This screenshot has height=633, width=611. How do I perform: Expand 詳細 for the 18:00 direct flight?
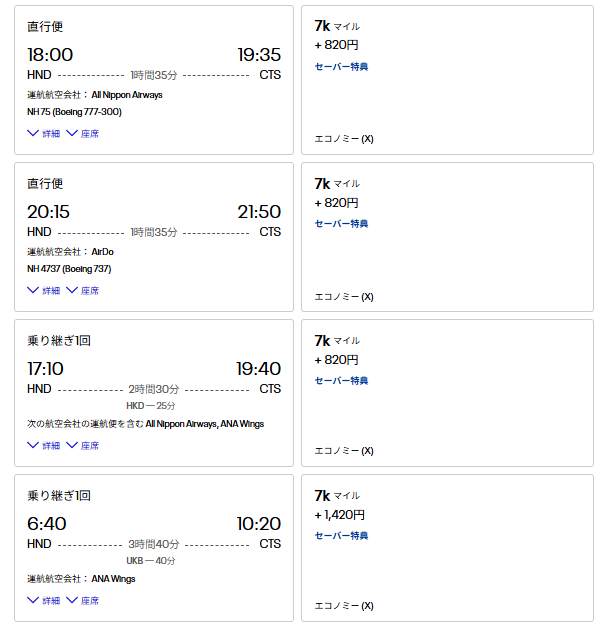coord(44,133)
